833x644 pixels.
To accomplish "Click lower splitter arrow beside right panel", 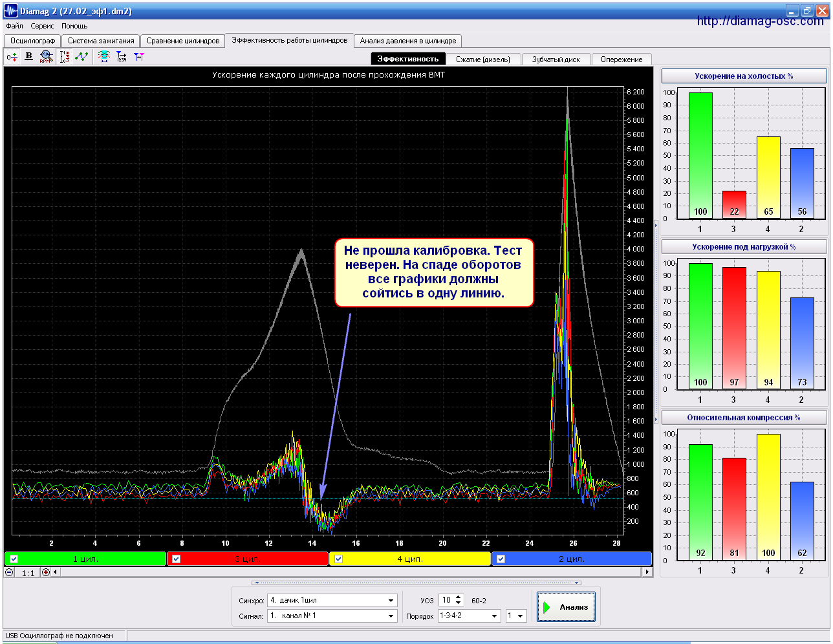I will coord(656,419).
